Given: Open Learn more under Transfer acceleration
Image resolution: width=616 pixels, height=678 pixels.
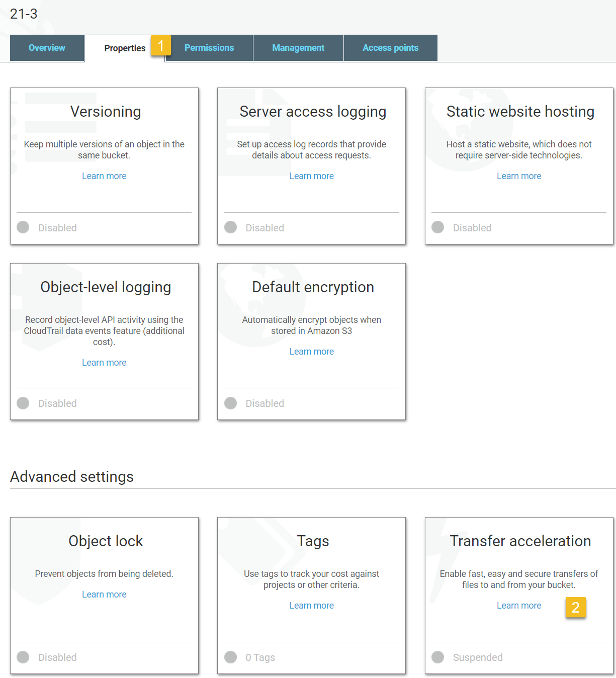Looking at the screenshot, I should 519,606.
